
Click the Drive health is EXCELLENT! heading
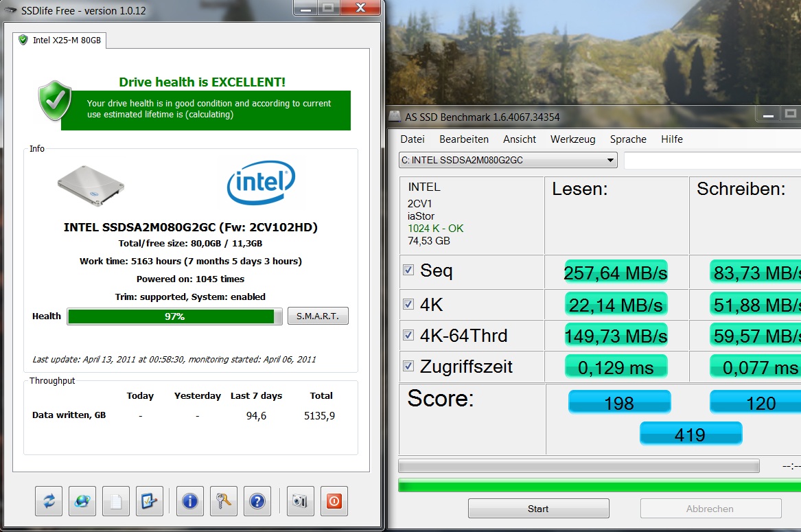pyautogui.click(x=202, y=82)
